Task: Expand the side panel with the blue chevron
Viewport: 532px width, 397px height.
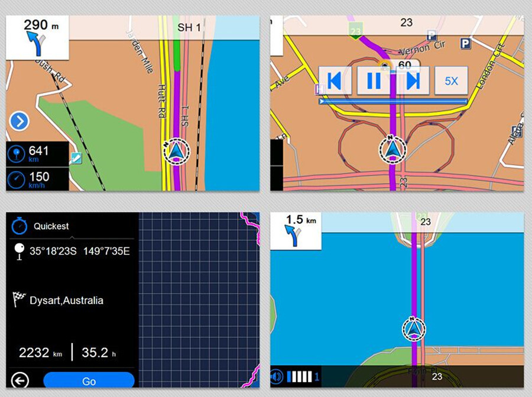Action: pos(19,122)
